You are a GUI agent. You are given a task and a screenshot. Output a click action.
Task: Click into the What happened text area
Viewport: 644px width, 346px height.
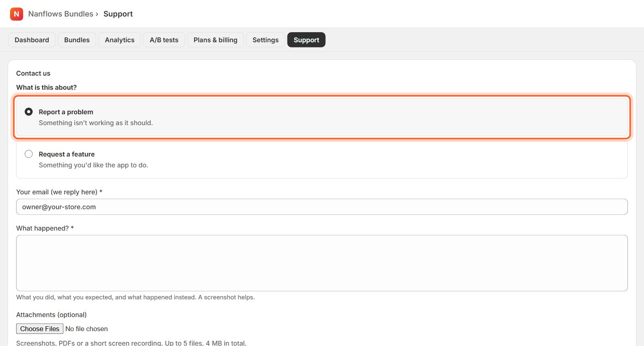322,263
